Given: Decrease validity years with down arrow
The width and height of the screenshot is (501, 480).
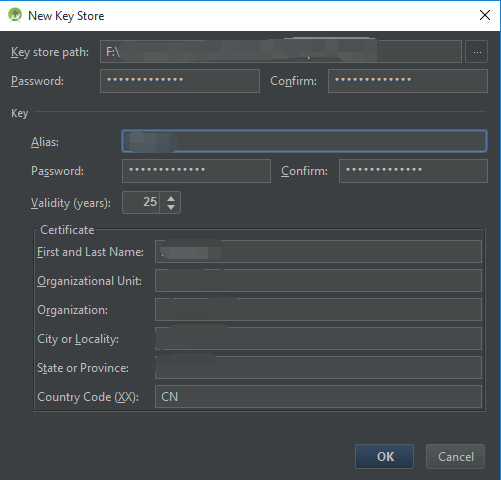Looking at the screenshot, I should (x=171, y=207).
